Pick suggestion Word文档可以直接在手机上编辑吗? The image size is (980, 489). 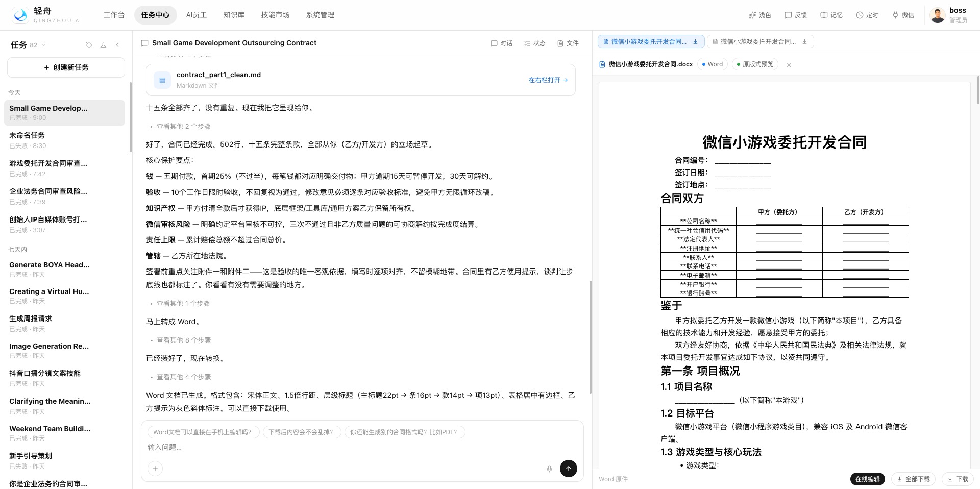[203, 432]
